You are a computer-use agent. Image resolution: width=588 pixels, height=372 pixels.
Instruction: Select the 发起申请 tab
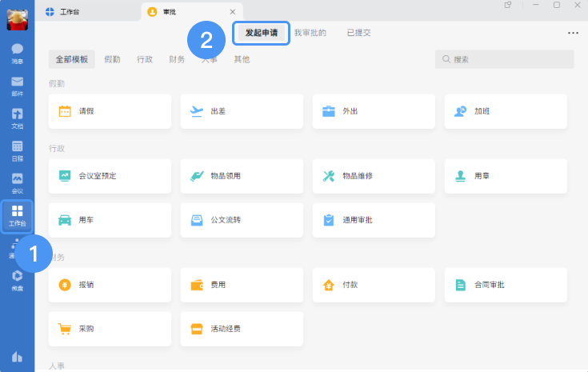[x=261, y=33]
